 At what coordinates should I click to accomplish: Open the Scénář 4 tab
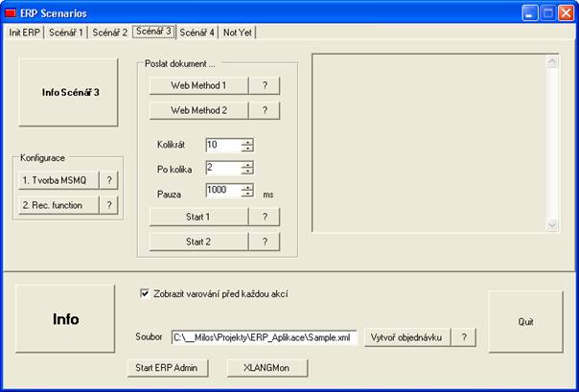pyautogui.click(x=197, y=33)
